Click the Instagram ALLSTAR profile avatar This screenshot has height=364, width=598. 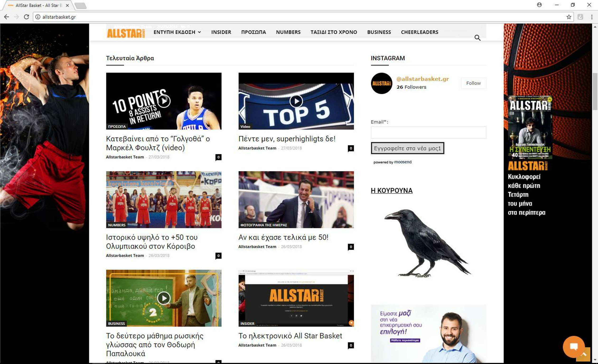382,83
